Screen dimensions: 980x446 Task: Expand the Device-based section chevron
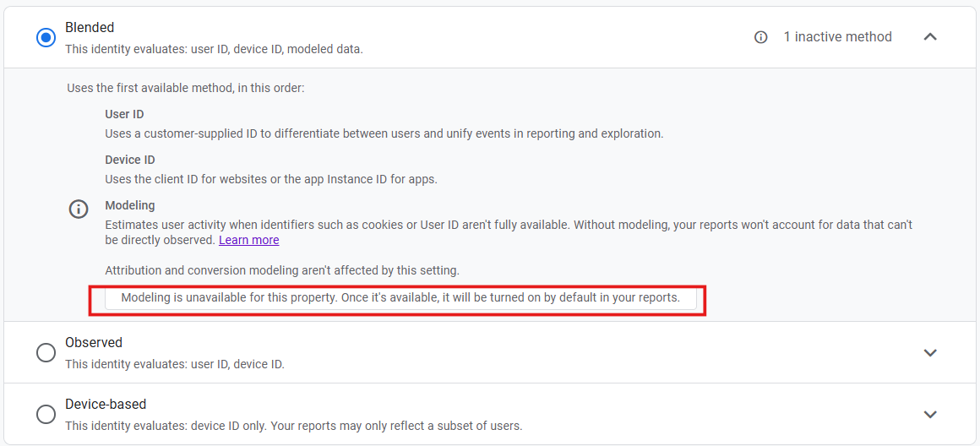tap(930, 415)
